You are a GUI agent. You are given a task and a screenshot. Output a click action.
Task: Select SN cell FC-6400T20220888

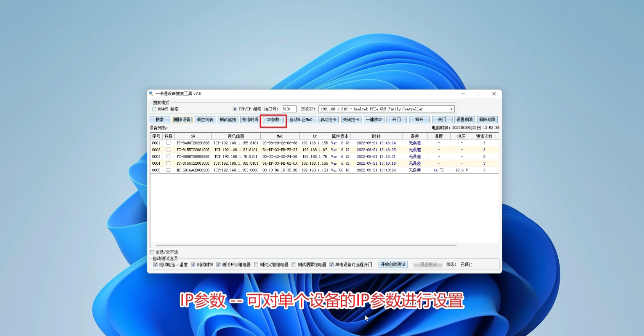(x=193, y=143)
